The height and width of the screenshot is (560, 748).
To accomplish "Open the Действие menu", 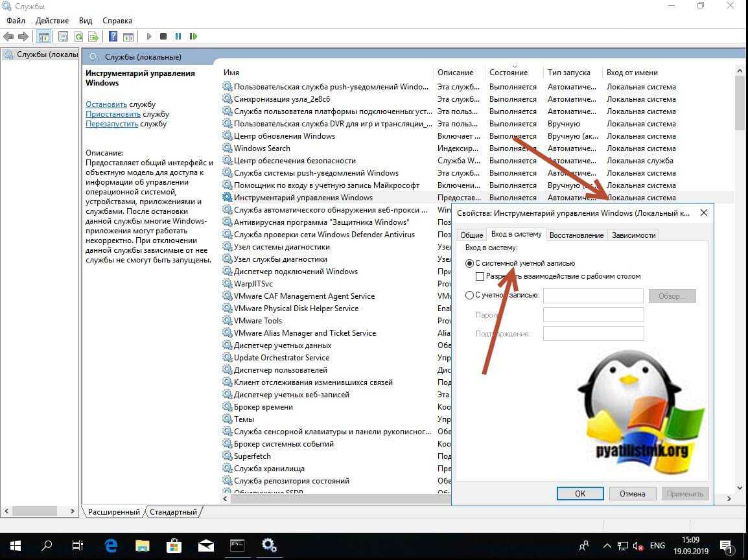I will click(x=52, y=21).
